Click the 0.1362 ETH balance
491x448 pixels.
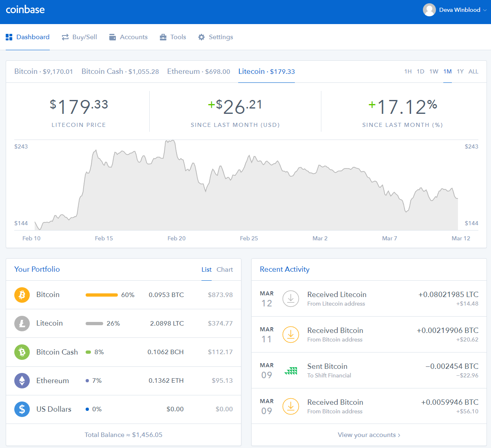pos(166,381)
